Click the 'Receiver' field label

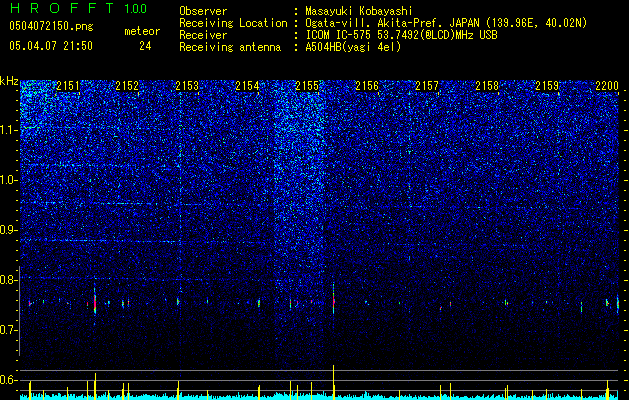coord(203,35)
